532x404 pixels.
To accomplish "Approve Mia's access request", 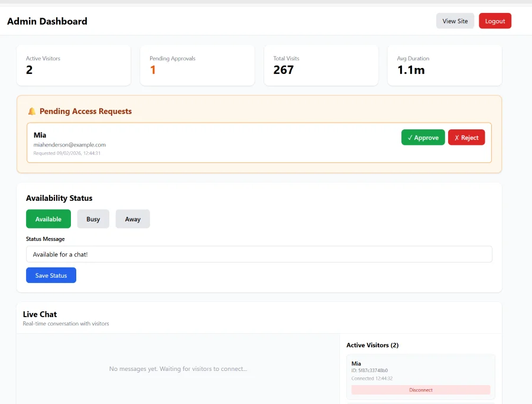I will point(423,137).
